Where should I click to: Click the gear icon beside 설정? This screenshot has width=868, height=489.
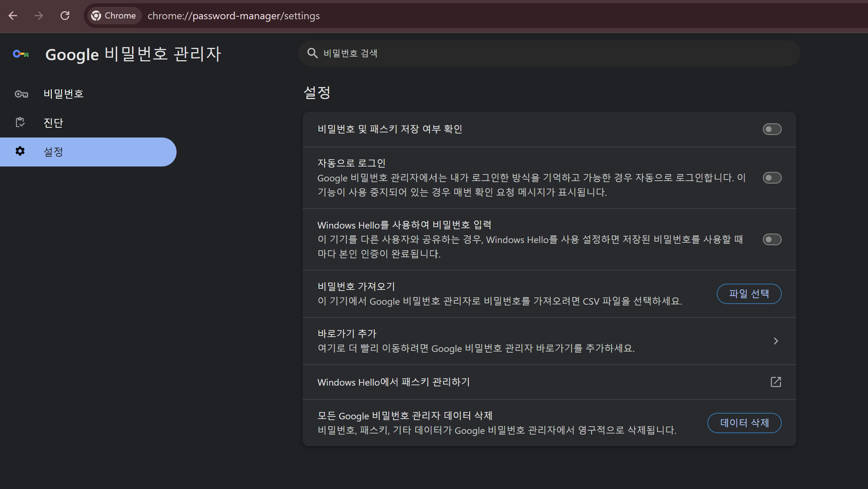(x=20, y=151)
